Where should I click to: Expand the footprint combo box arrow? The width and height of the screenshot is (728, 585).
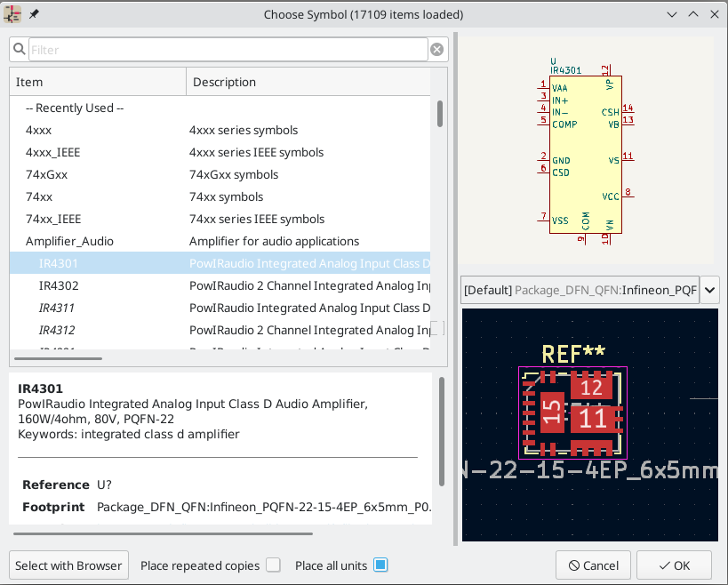coord(708,289)
